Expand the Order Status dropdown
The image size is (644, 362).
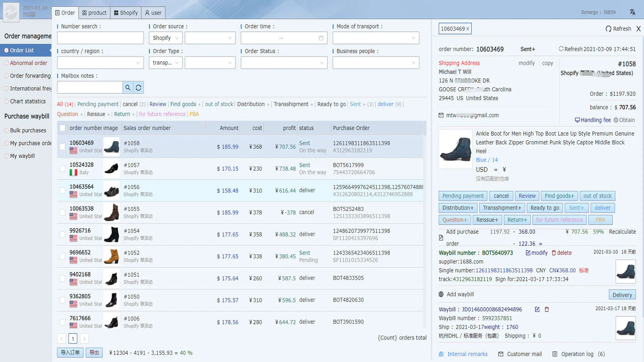(284, 63)
